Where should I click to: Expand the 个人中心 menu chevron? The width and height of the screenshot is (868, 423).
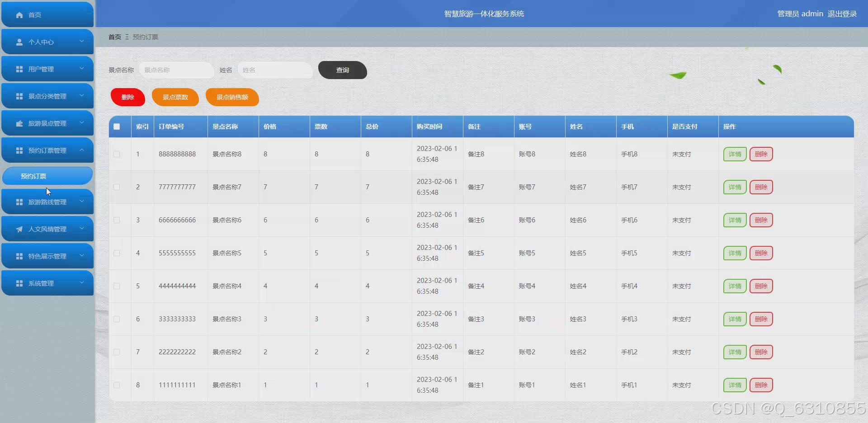(82, 41)
